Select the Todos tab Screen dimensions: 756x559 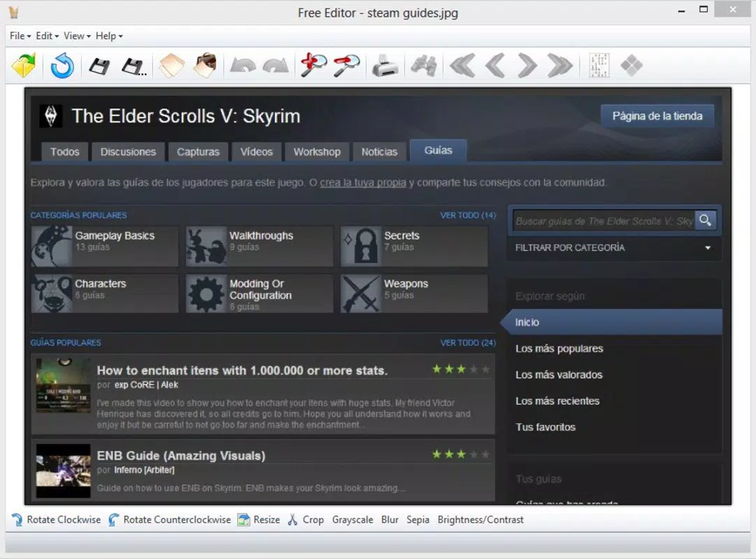[64, 152]
